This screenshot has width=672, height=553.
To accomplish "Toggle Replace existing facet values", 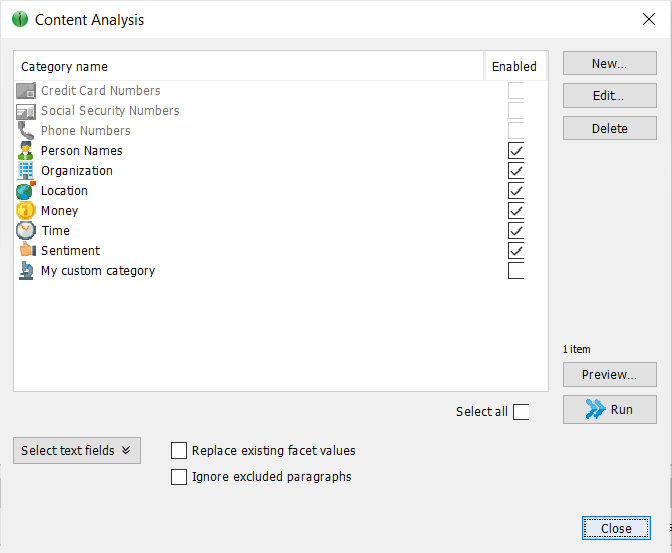I will click(180, 451).
